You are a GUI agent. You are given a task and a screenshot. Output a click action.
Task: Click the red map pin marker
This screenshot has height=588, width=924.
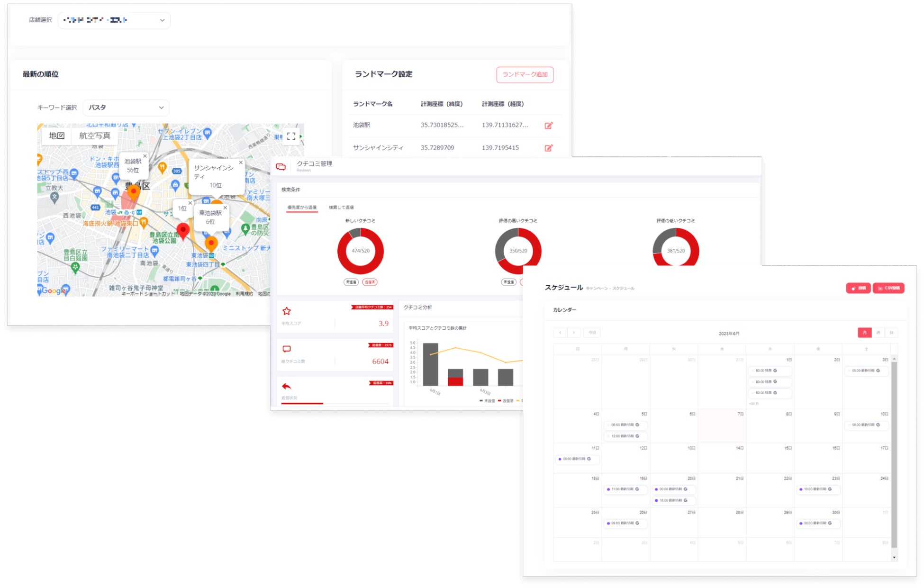coord(183,231)
